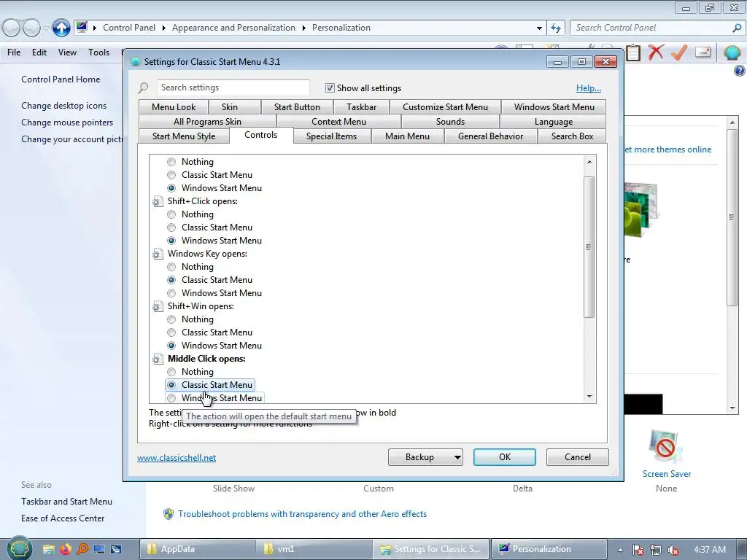Select Classic Start Menu under Shift+Click opens
Image resolution: width=747 pixels, height=560 pixels.
point(171,227)
